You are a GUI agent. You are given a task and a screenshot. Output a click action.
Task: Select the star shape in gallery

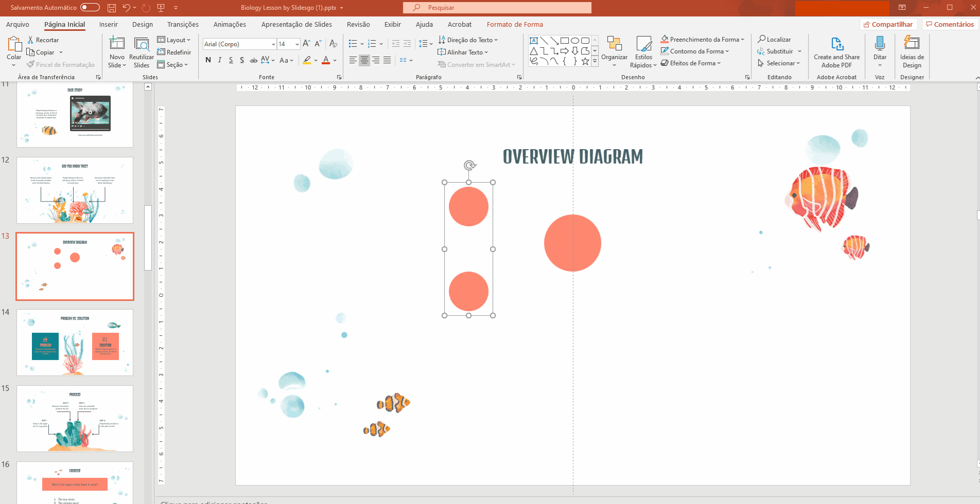point(585,61)
